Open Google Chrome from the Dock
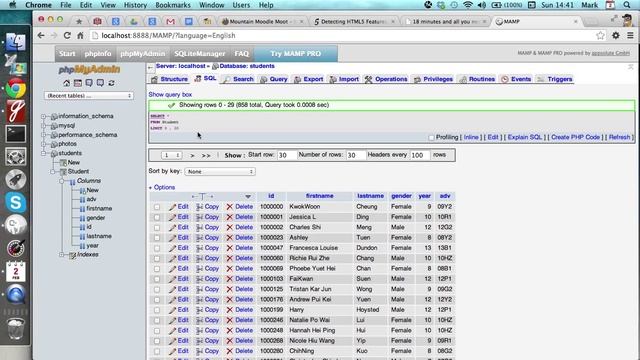 16,88
